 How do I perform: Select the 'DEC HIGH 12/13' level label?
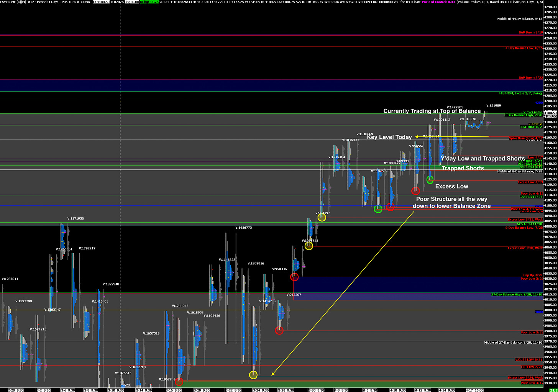530,164
